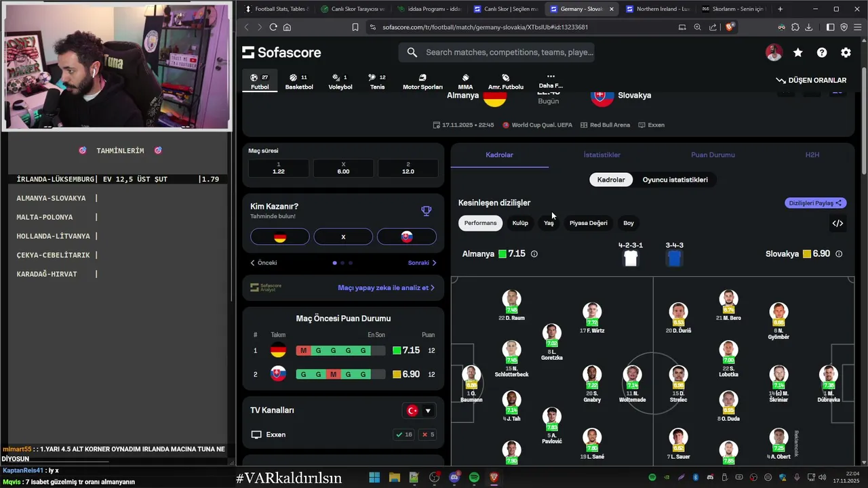The width and height of the screenshot is (868, 488).
Task: Click the user profile avatar
Action: point(774,53)
